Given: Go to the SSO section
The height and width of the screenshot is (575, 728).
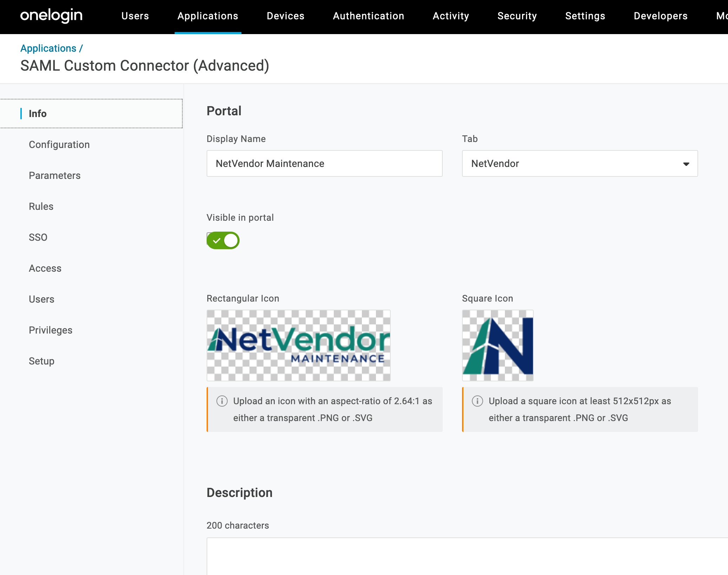Looking at the screenshot, I should pos(38,237).
